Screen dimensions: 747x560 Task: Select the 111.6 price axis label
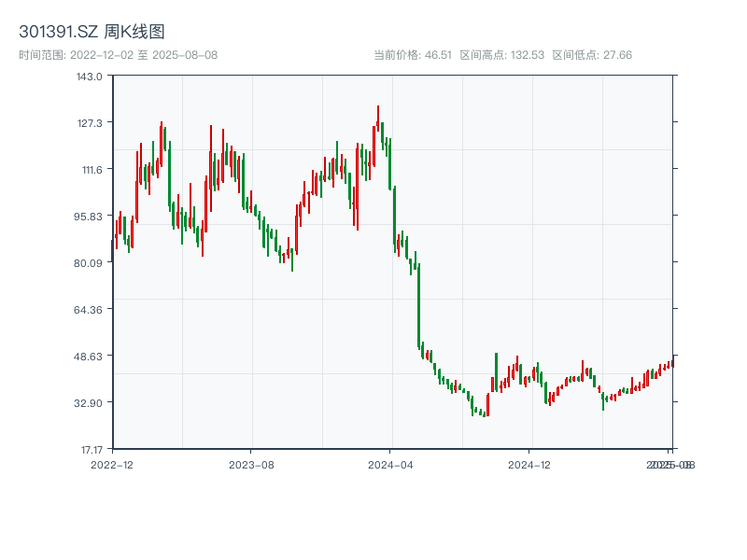coord(89,169)
